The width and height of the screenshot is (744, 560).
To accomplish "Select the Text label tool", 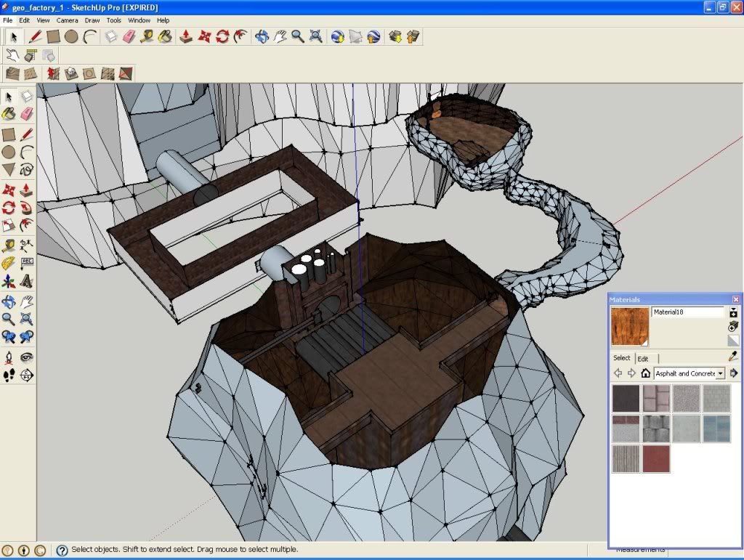I will (27, 263).
